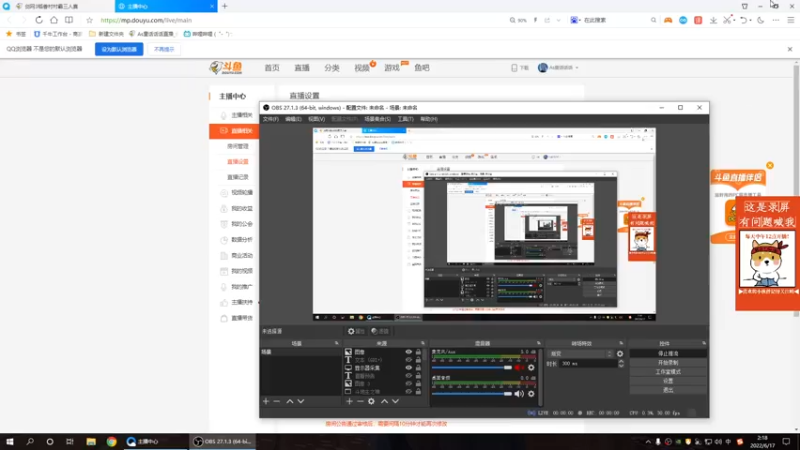Open the transition type dropdown 渐变
The width and height of the screenshot is (800, 450).
point(580,354)
